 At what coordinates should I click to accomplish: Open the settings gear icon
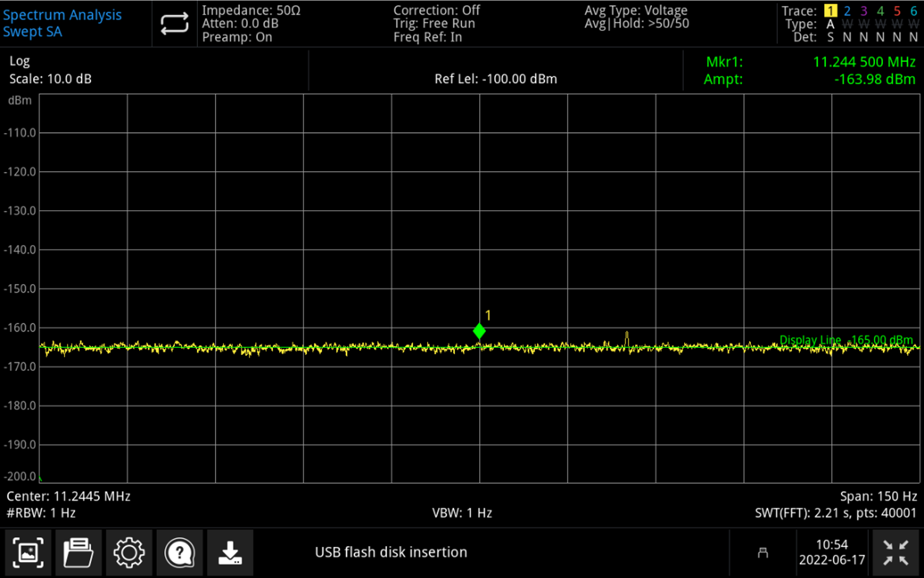(x=129, y=552)
